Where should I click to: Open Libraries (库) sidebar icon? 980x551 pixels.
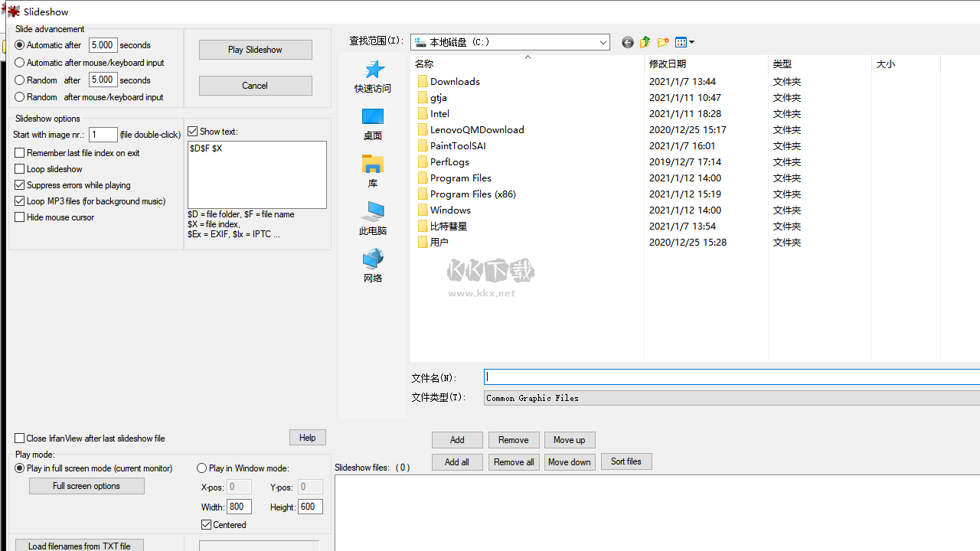(373, 171)
